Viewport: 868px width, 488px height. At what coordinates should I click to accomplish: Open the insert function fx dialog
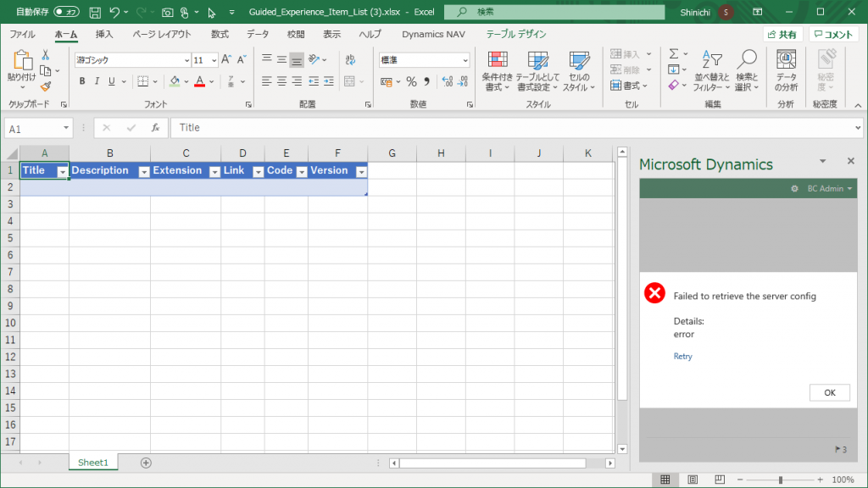(156, 128)
